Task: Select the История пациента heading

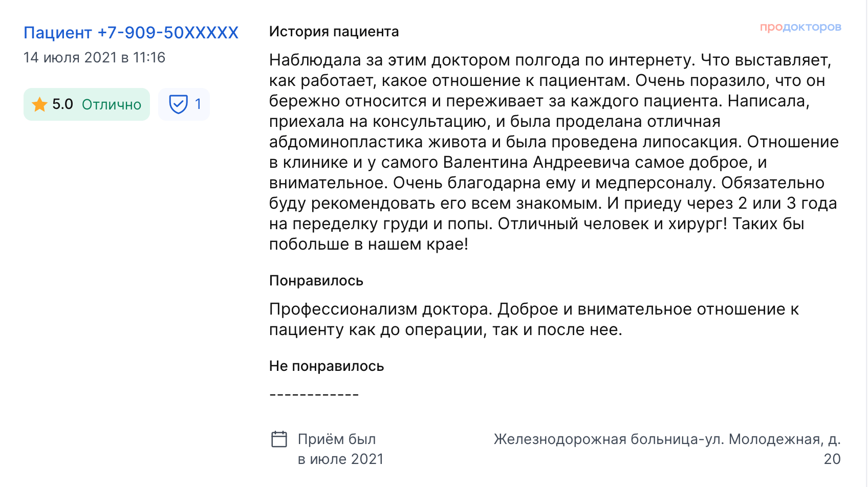Action: pyautogui.click(x=334, y=32)
